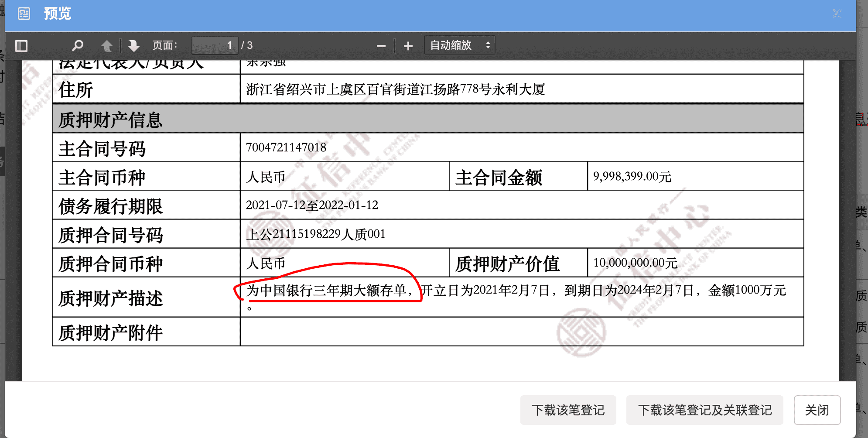Go to next page with down arrow
Screen dimensions: 868x438
pos(133,46)
